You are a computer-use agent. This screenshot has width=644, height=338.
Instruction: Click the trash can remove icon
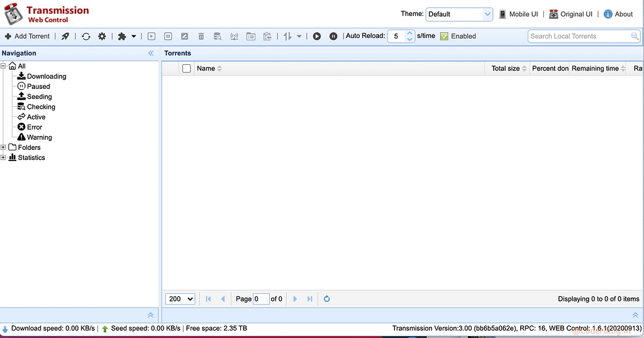(x=201, y=36)
